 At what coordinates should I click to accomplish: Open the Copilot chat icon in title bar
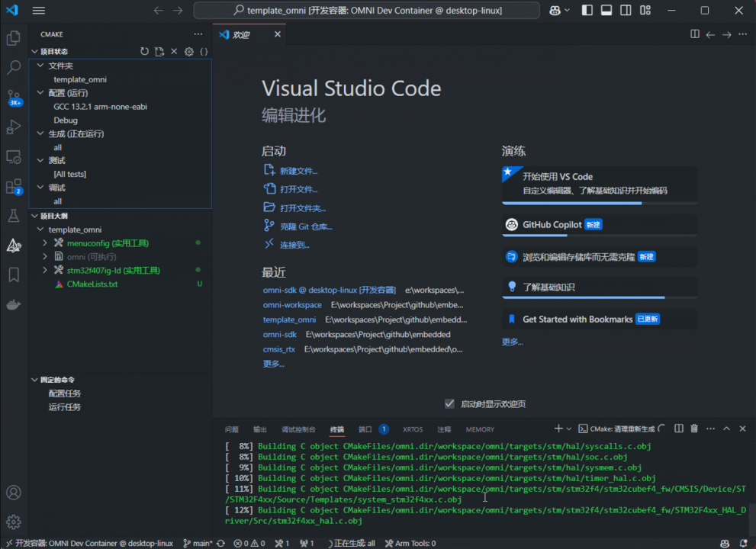click(555, 10)
